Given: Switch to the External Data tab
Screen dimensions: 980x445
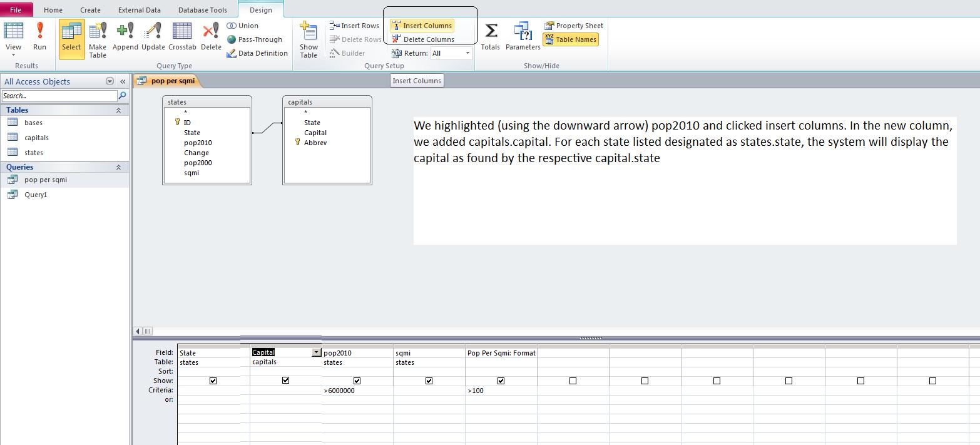Looking at the screenshot, I should 140,10.
